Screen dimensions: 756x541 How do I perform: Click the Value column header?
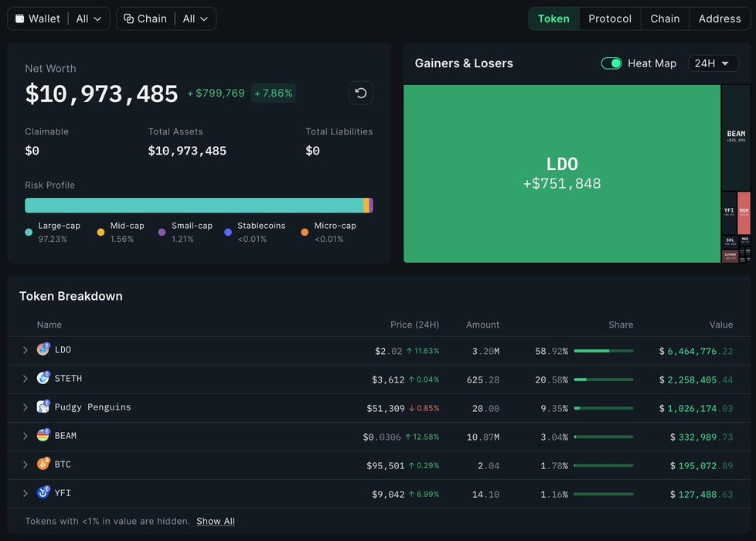(x=720, y=325)
